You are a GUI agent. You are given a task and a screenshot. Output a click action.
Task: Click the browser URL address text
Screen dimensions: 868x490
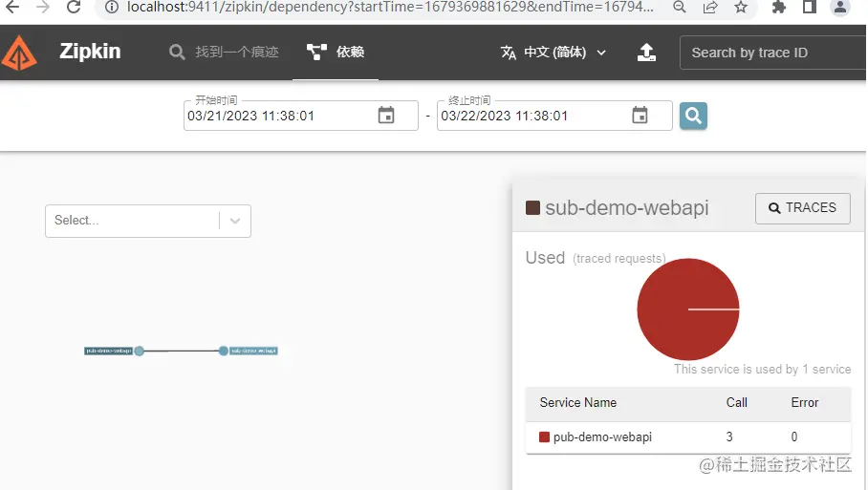coord(390,8)
